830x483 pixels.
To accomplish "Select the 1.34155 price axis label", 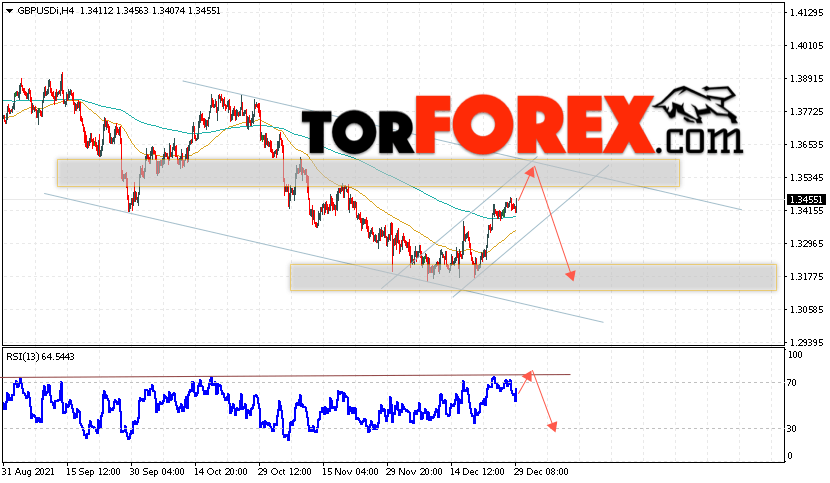I will pyautogui.click(x=806, y=211).
